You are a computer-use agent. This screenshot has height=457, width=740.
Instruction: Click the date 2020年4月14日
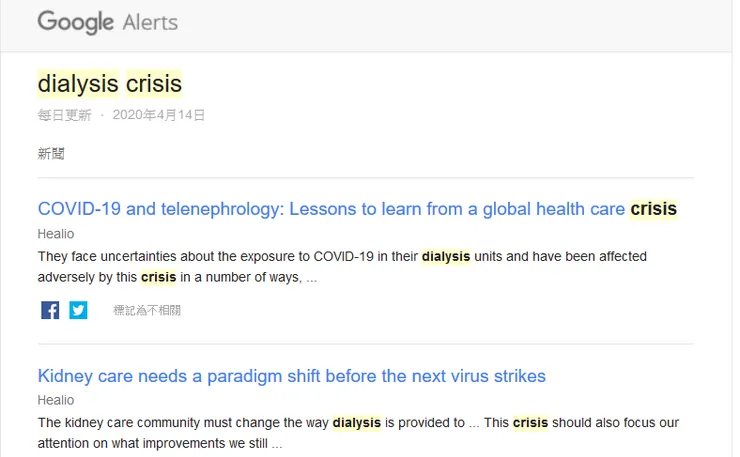point(159,115)
